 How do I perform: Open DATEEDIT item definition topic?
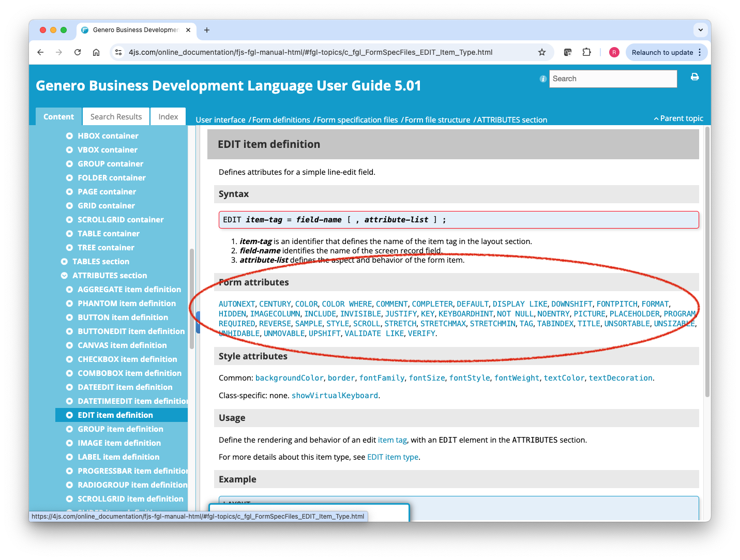[125, 387]
